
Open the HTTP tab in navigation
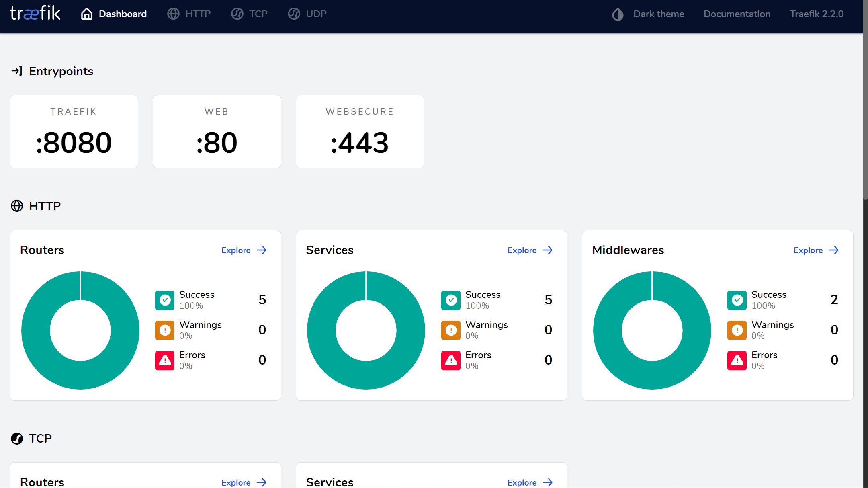click(x=198, y=14)
